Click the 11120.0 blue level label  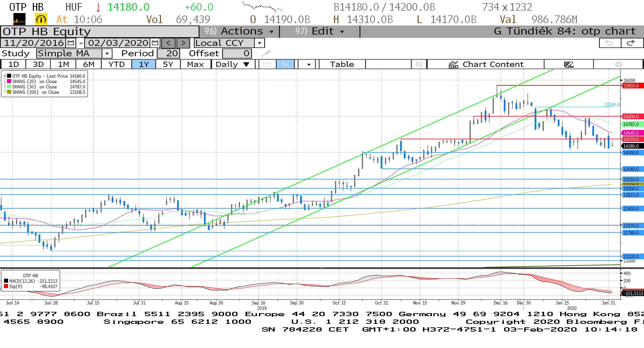click(x=632, y=257)
